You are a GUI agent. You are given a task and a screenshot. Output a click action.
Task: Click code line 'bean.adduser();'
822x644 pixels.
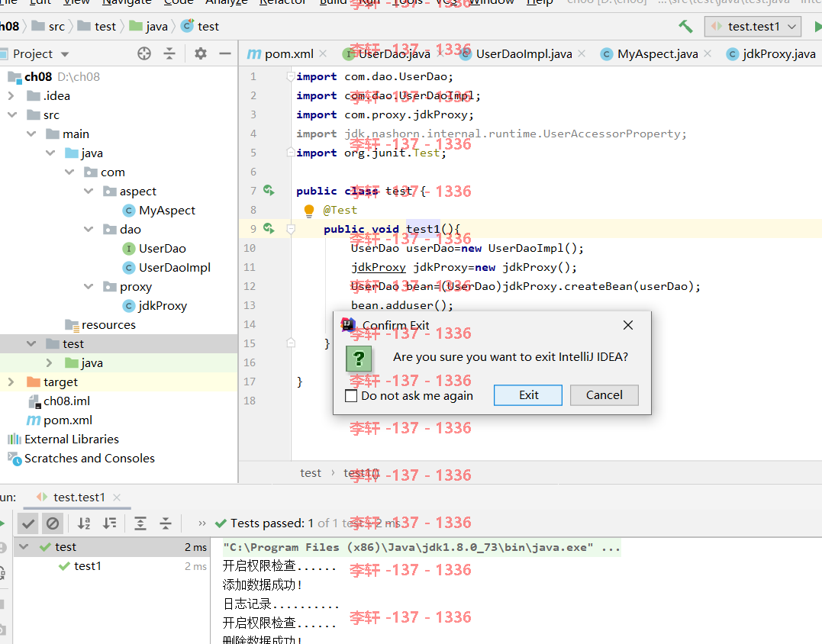(402, 305)
